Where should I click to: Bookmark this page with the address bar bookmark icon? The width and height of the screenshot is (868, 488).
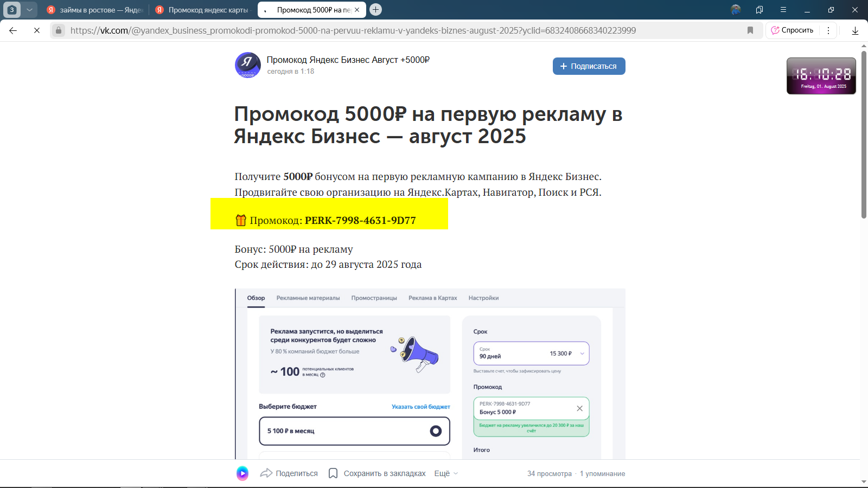(750, 30)
